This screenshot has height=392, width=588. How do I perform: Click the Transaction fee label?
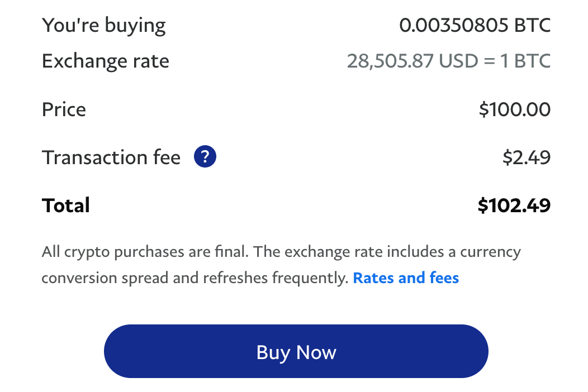tap(111, 157)
